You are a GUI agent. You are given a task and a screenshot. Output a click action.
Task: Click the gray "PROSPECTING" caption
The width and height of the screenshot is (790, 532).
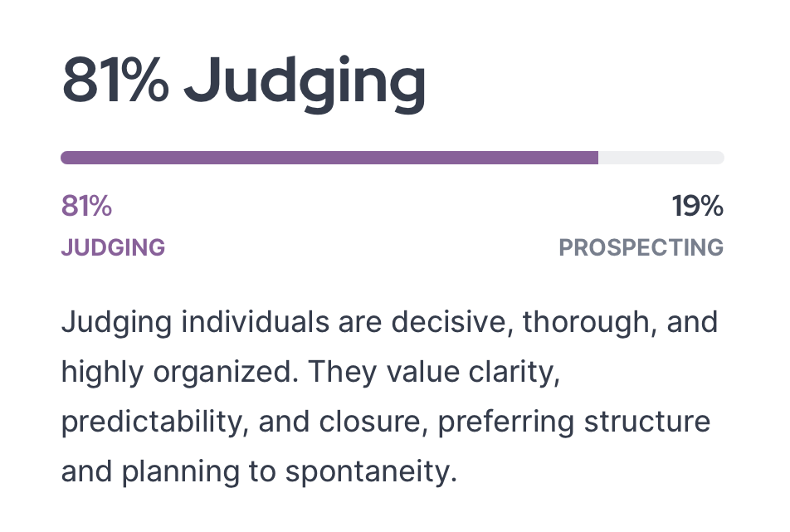(x=641, y=247)
